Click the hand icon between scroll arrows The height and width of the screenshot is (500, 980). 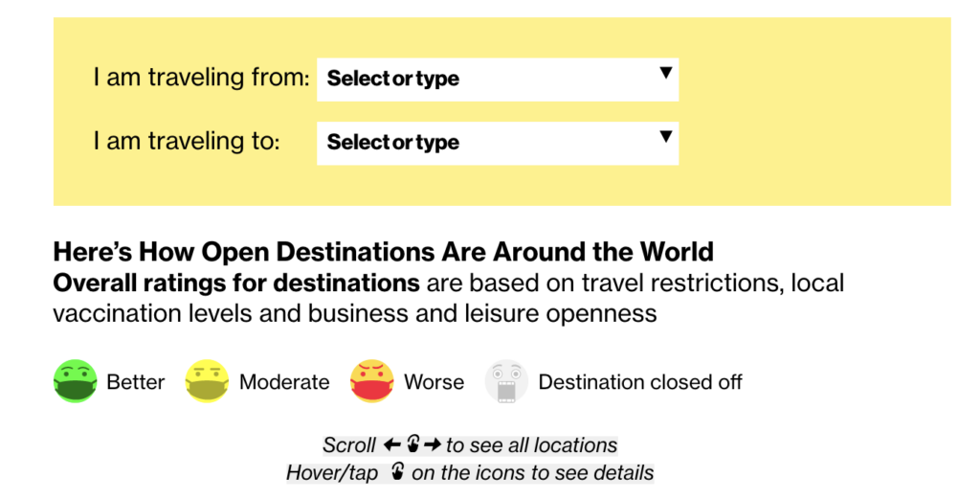click(412, 445)
